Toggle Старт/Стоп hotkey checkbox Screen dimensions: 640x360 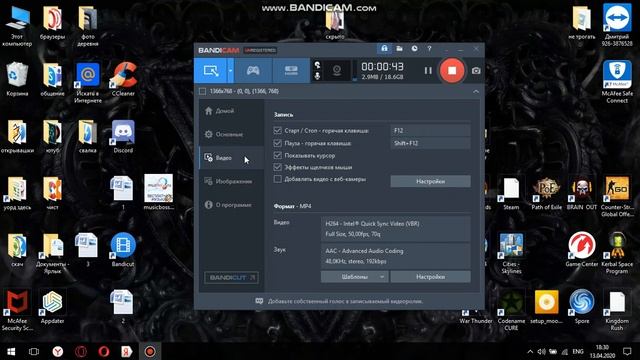(278, 131)
